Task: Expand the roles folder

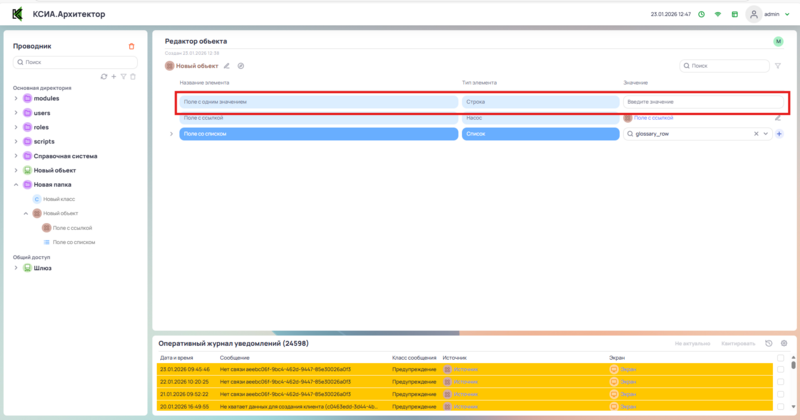Action: point(16,127)
